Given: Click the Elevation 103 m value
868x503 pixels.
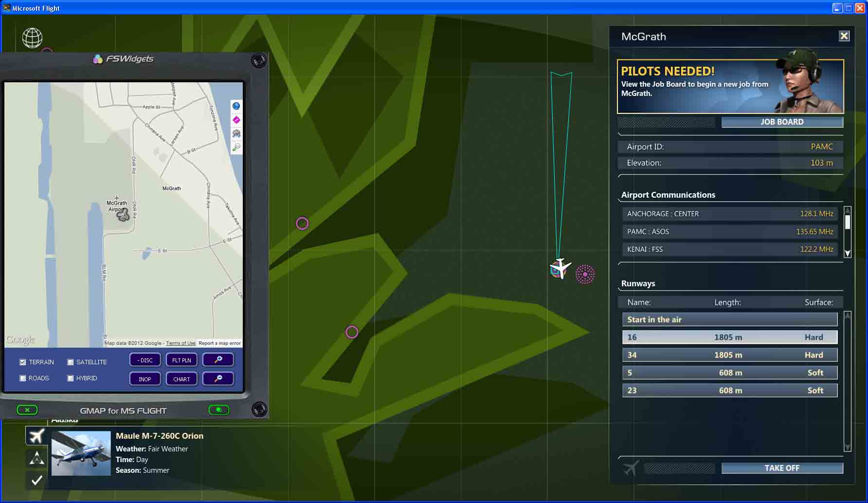Looking at the screenshot, I should 822,163.
